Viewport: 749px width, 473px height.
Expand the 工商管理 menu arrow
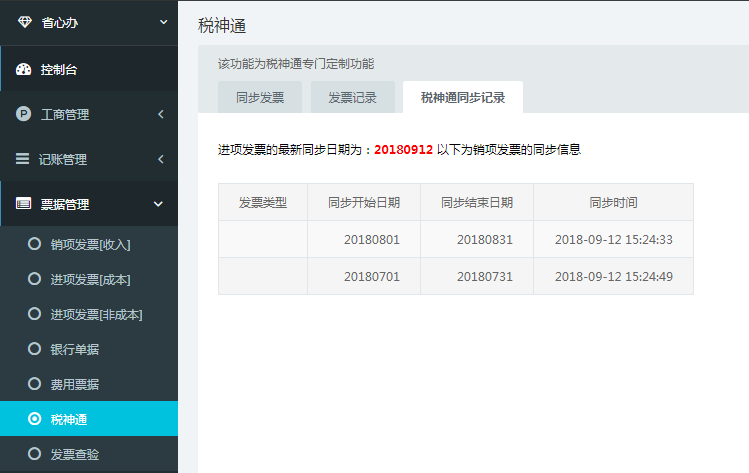click(x=161, y=114)
